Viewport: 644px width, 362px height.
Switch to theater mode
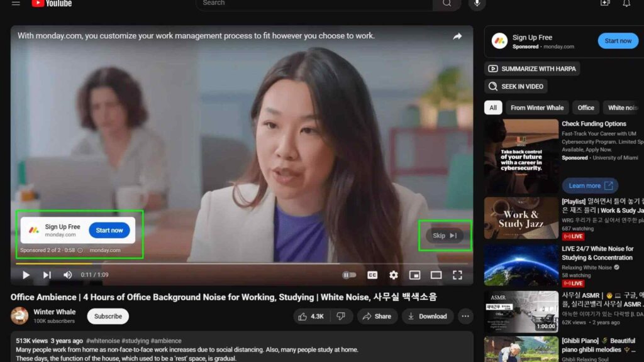click(436, 275)
